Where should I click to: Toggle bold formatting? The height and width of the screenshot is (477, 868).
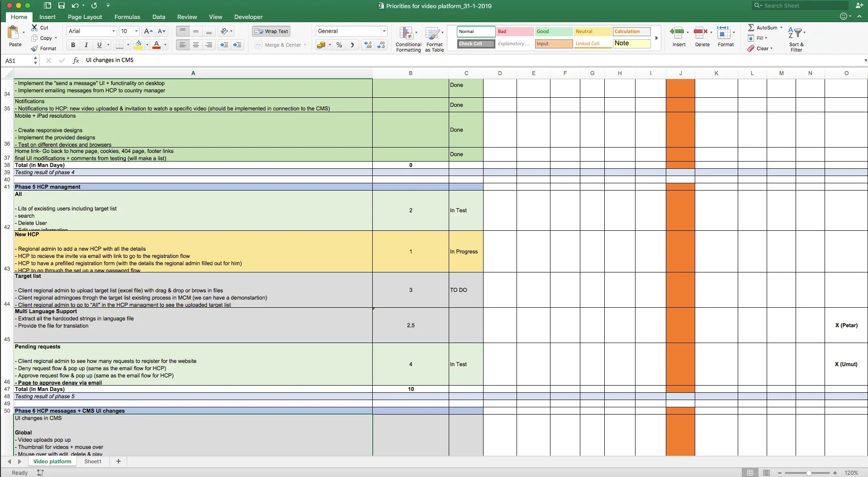[x=73, y=45]
